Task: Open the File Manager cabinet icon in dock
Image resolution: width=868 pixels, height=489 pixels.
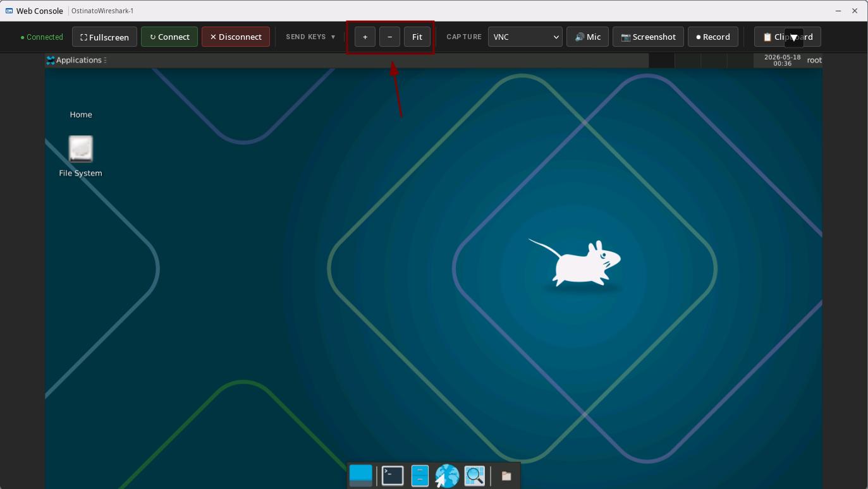Action: pos(420,476)
